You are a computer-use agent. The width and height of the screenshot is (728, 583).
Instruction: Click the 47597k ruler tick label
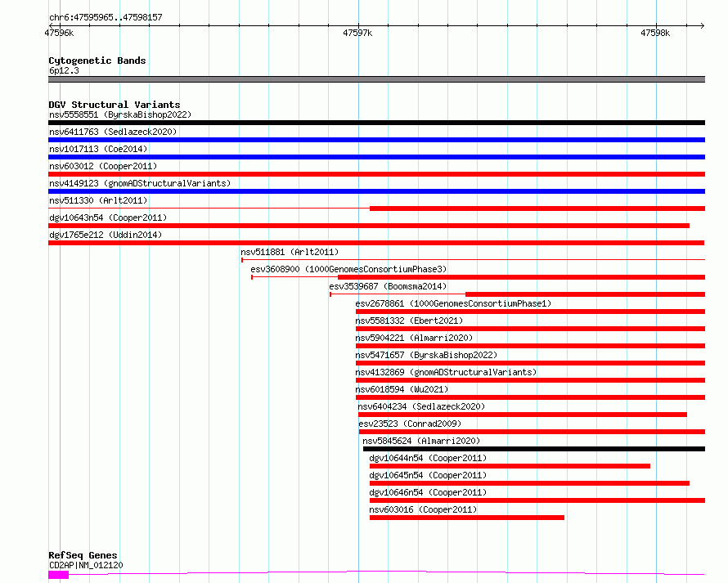[357, 33]
